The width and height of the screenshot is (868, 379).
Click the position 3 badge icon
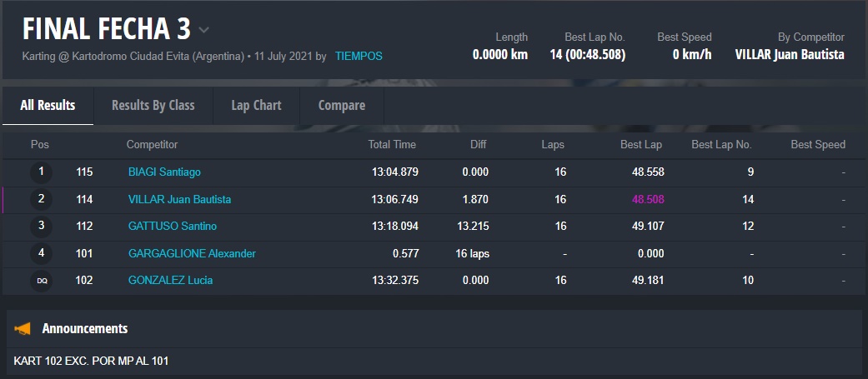click(41, 227)
